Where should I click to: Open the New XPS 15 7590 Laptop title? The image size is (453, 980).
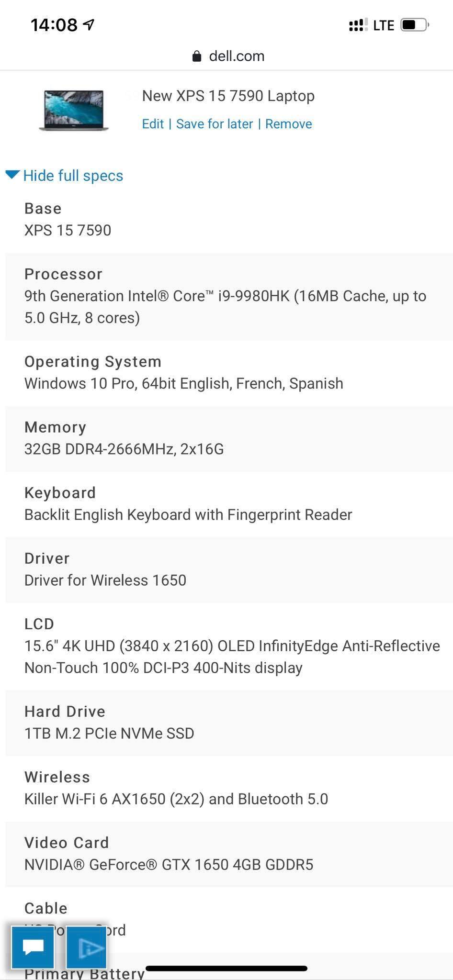(228, 96)
